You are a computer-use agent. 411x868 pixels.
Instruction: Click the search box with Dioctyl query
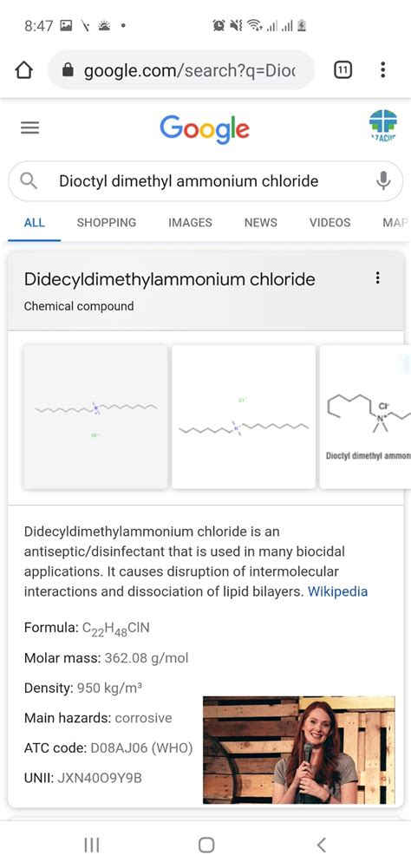click(x=205, y=181)
